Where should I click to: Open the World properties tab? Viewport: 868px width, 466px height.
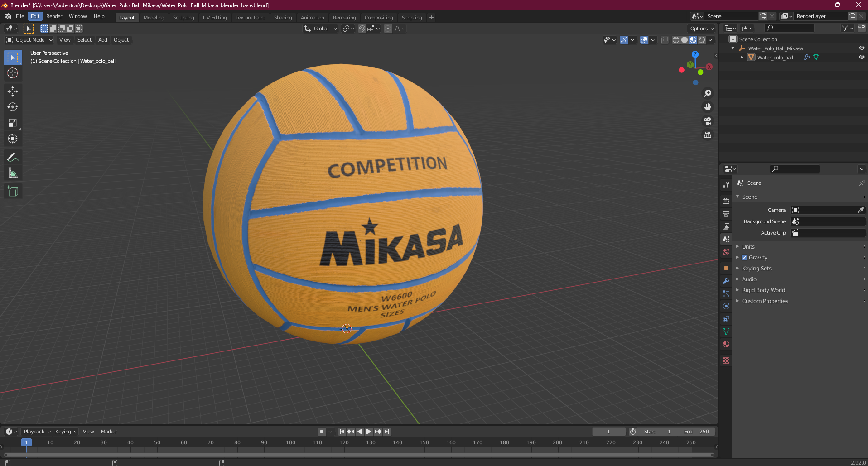(726, 252)
